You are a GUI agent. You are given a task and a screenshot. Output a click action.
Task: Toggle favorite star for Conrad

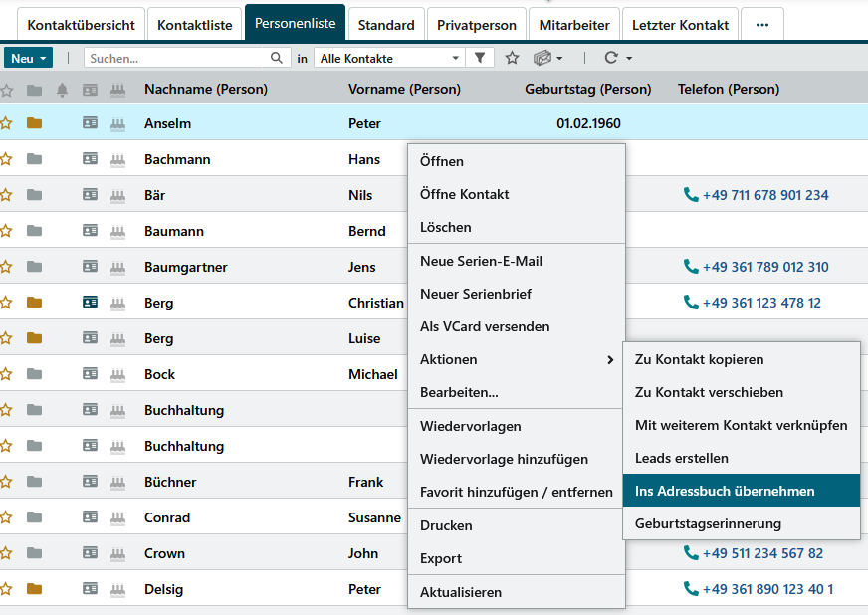point(7,517)
